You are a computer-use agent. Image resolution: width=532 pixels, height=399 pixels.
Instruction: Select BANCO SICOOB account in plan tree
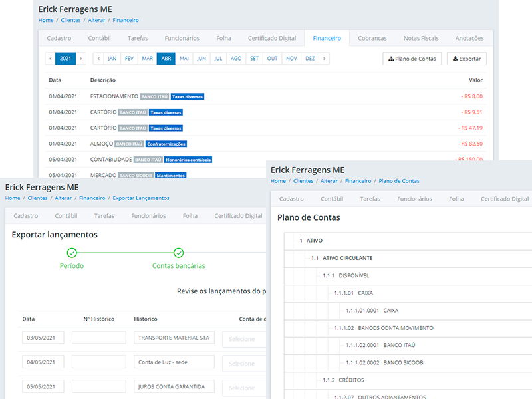[403, 362]
